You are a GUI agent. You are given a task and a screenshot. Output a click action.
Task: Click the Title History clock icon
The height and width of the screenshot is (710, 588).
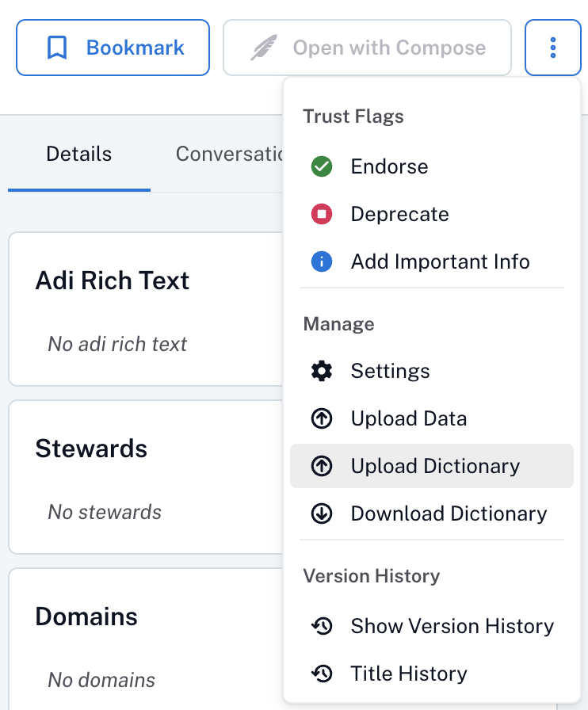tap(322, 674)
